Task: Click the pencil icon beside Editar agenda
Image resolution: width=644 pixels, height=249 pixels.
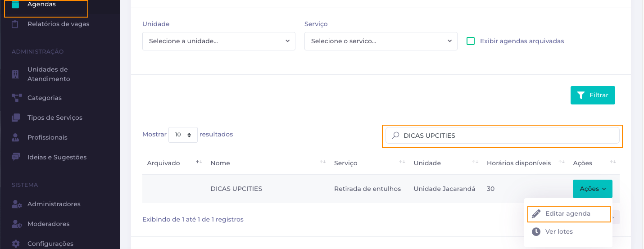Action: point(536,214)
